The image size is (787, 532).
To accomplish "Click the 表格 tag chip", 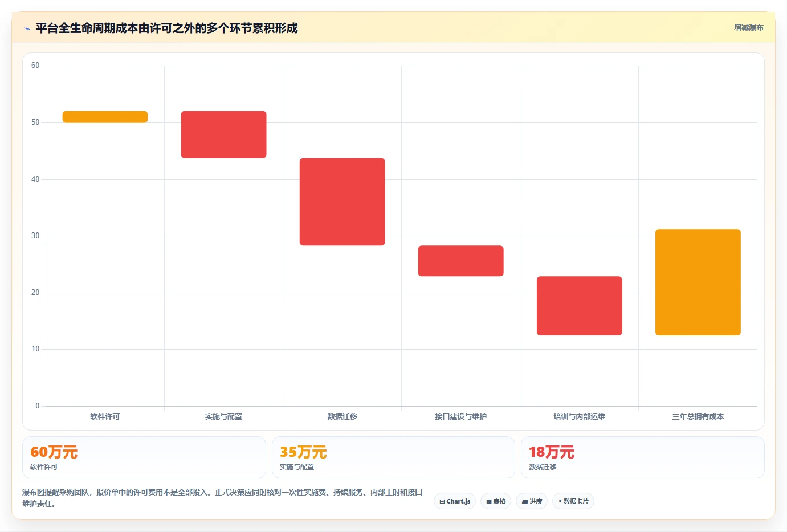I will (x=496, y=501).
